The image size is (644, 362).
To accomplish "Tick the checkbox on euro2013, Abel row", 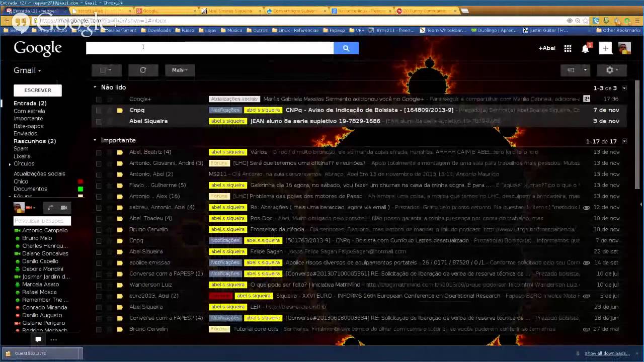I will tap(99, 296).
